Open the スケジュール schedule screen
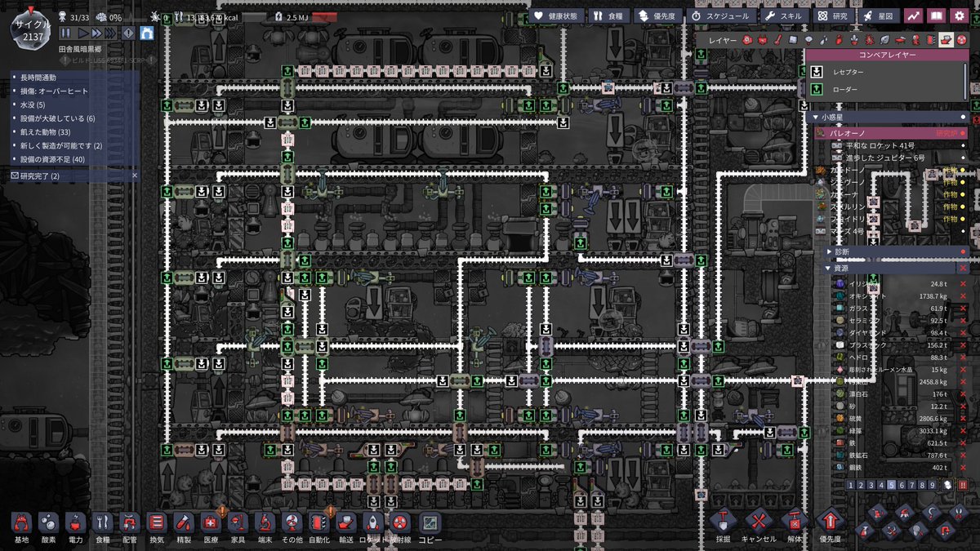 click(721, 16)
